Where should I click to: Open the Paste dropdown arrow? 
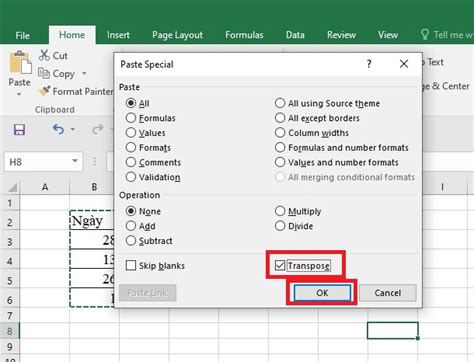[x=19, y=95]
